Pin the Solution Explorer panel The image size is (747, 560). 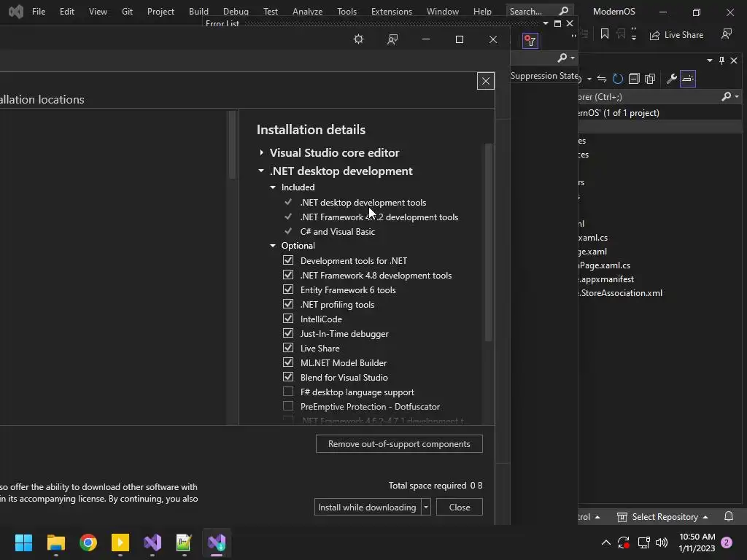pos(721,61)
